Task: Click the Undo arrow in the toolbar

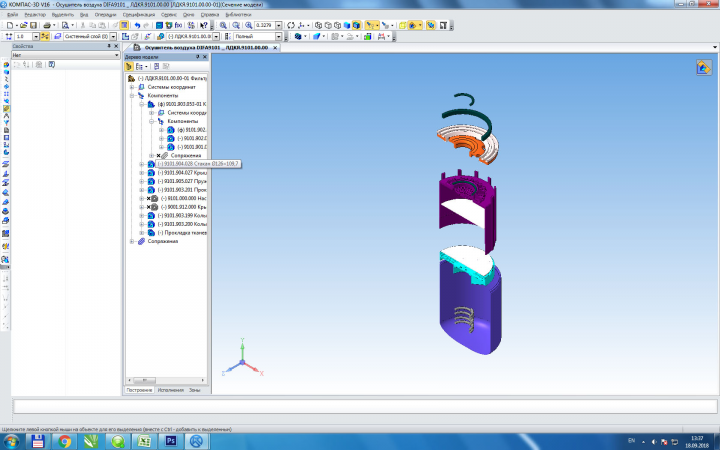Action: 137,25
